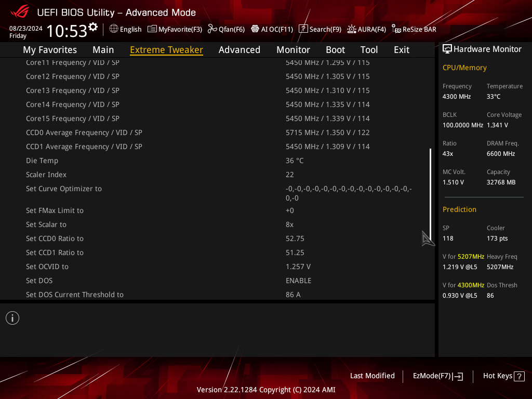
Task: Click the AURA lighting icon
Action: (352, 29)
